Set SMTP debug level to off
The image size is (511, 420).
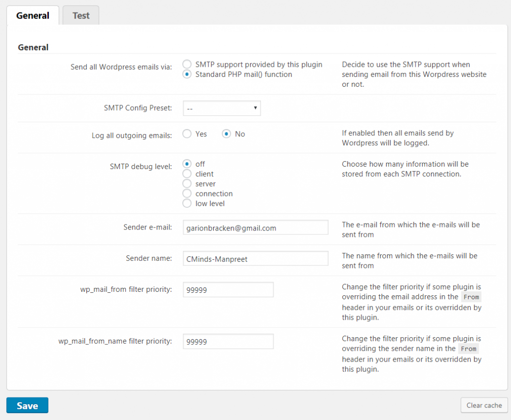tap(187, 164)
